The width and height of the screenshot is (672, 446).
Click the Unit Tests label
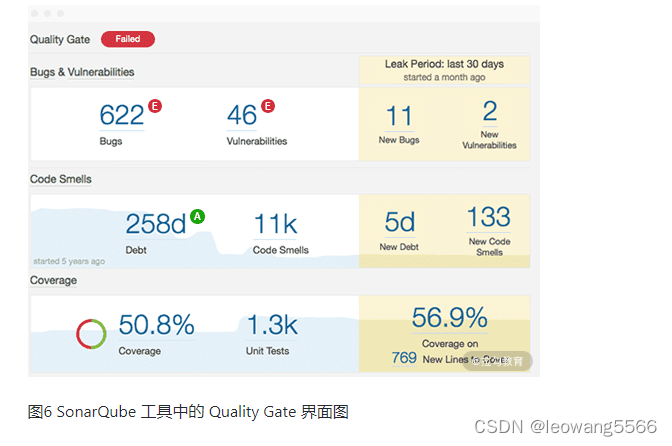[x=267, y=351]
